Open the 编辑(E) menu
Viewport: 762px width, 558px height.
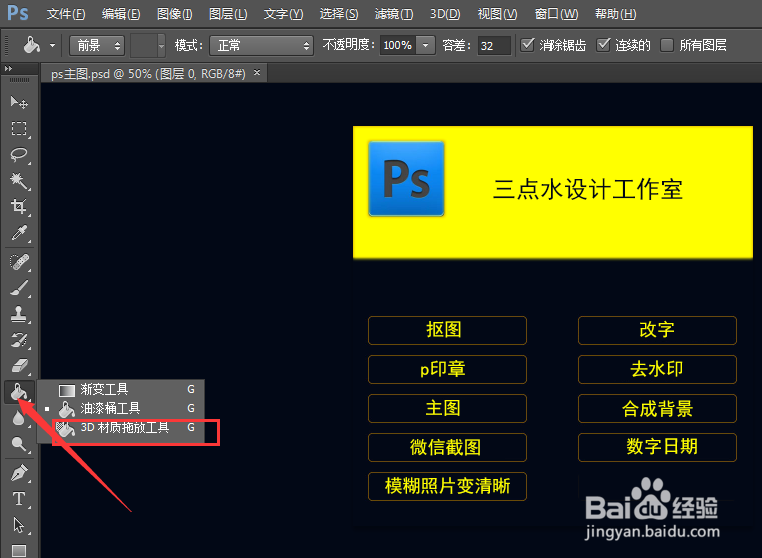pos(121,14)
